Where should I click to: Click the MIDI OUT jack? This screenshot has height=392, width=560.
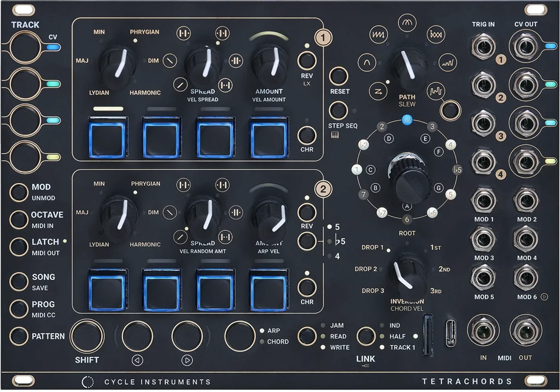pyautogui.click(x=525, y=331)
